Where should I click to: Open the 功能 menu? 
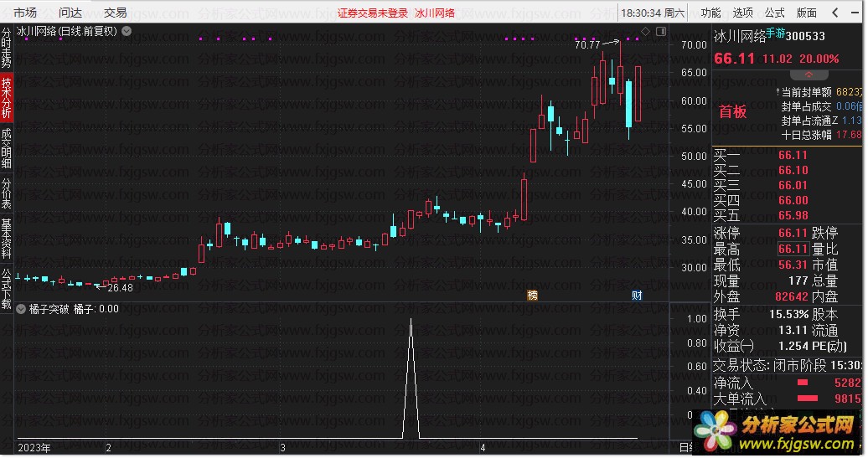[710, 13]
